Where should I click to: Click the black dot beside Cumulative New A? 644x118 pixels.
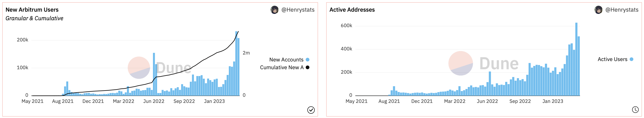point(308,67)
